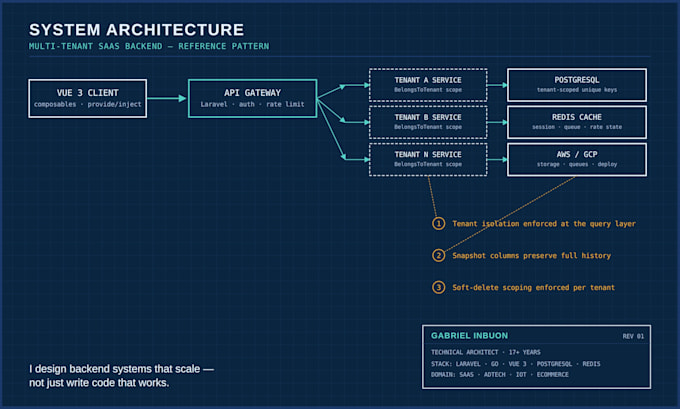Viewport: 680px width, 409px height.
Task: Click "Tenant isolation enforced at the query layer"
Action: (x=544, y=224)
